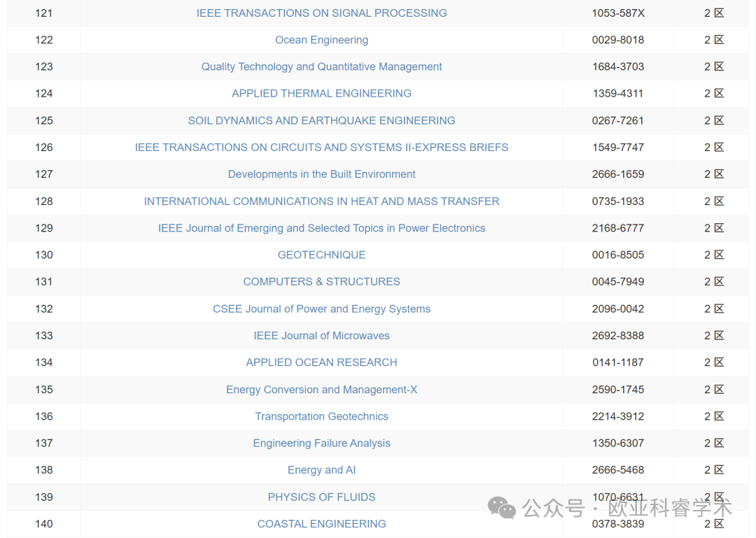Open APPLIED THERMAL ENGINEERING link
The image size is (756, 538).
(x=321, y=94)
